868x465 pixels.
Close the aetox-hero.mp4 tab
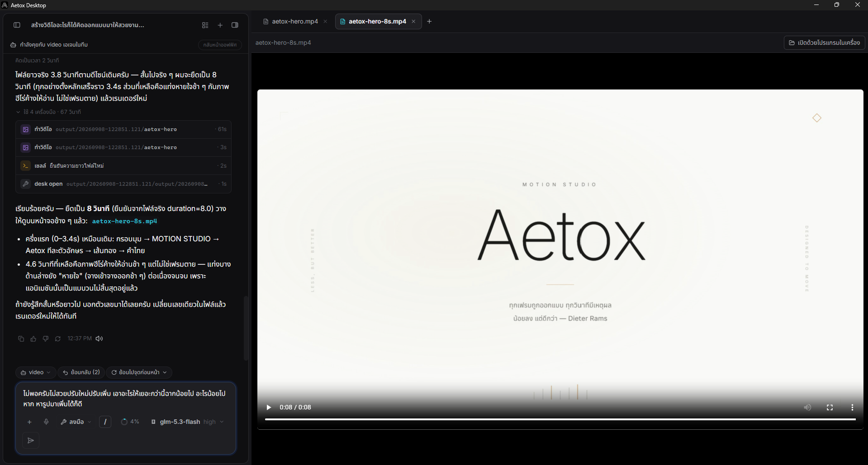tap(325, 21)
